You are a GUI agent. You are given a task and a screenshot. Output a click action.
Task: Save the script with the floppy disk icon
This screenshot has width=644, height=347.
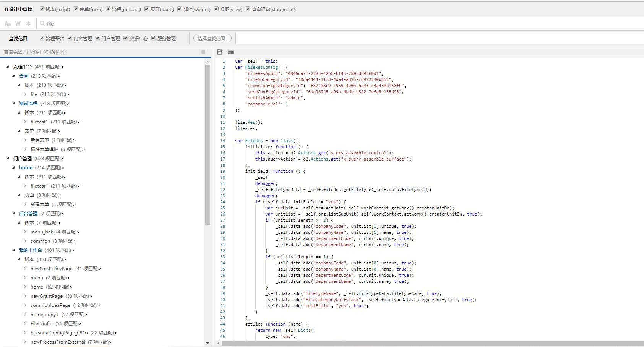[x=220, y=52]
